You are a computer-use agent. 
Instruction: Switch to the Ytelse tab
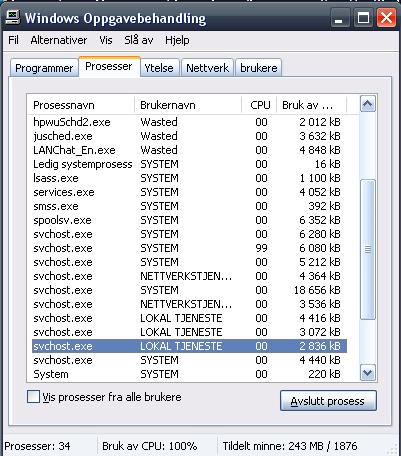(x=159, y=68)
